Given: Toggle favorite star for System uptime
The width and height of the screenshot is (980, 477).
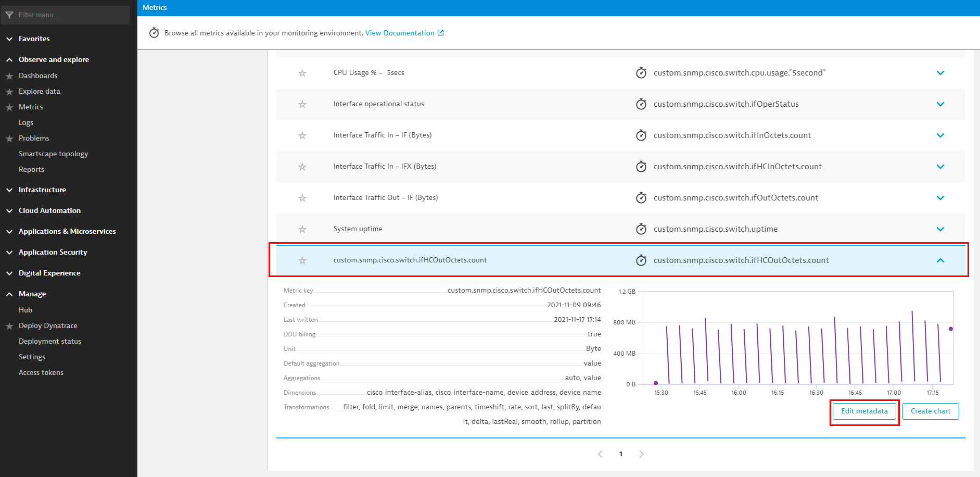Looking at the screenshot, I should [302, 229].
